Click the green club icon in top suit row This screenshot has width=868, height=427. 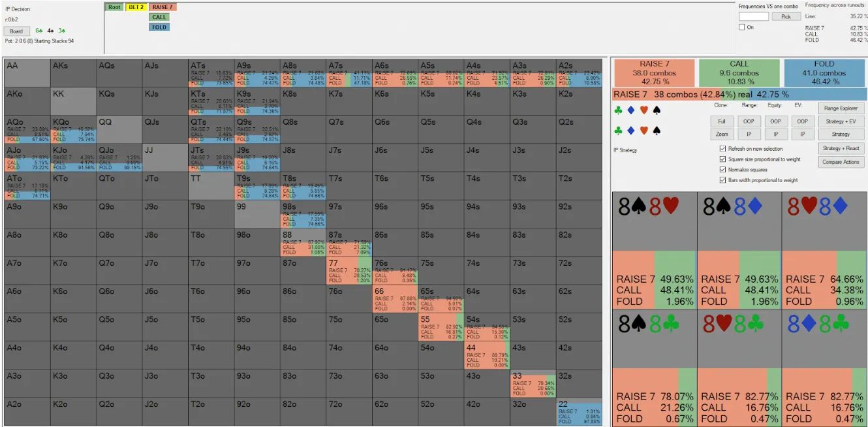pyautogui.click(x=618, y=111)
